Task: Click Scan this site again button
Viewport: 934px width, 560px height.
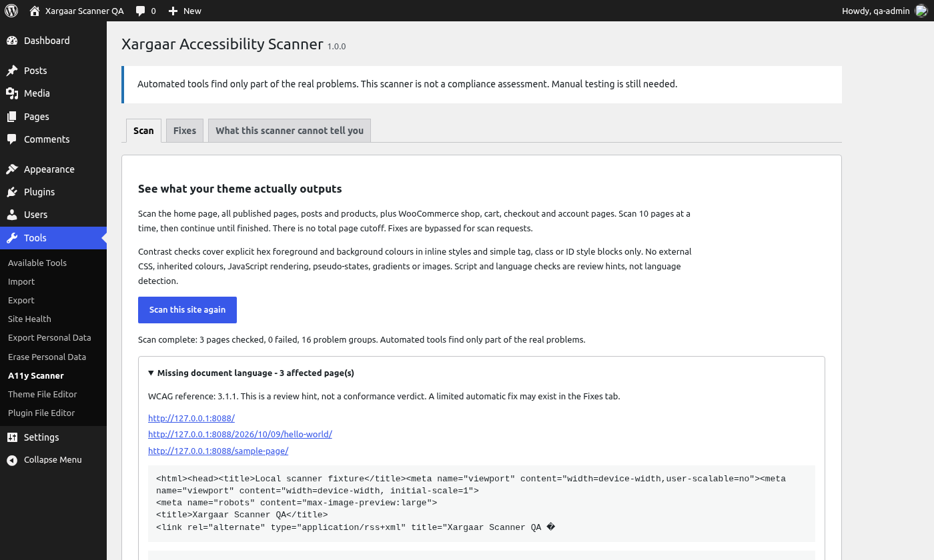Action: pos(187,310)
